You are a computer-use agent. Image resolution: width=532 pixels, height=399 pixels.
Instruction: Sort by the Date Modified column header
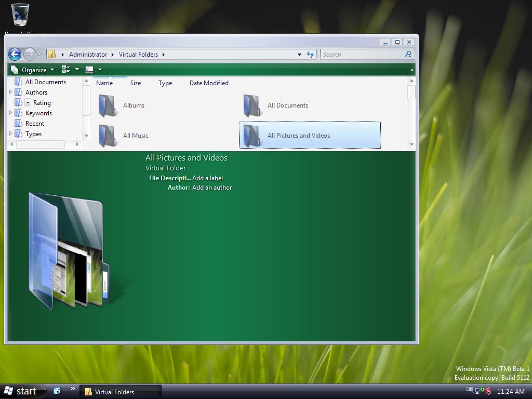[x=209, y=83]
